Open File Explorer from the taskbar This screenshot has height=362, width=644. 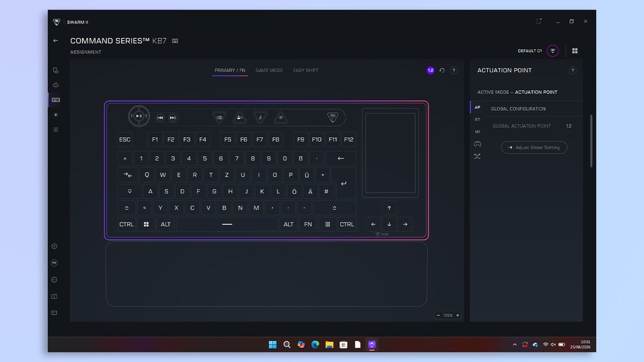tap(330, 344)
